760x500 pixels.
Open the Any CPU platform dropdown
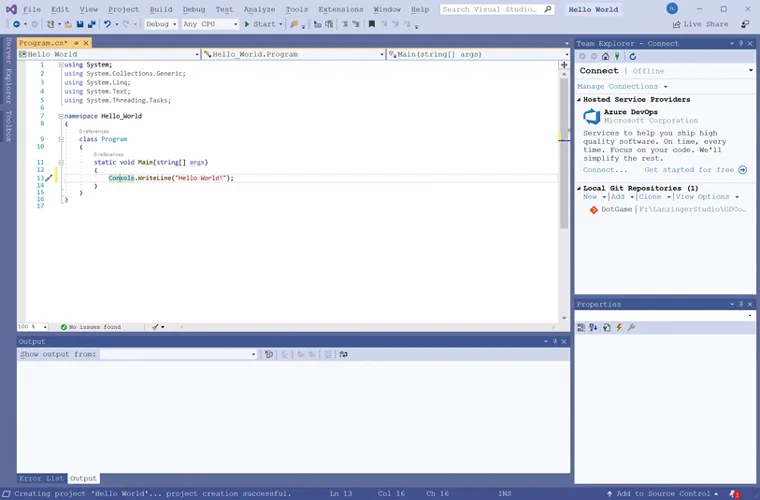tap(209, 24)
